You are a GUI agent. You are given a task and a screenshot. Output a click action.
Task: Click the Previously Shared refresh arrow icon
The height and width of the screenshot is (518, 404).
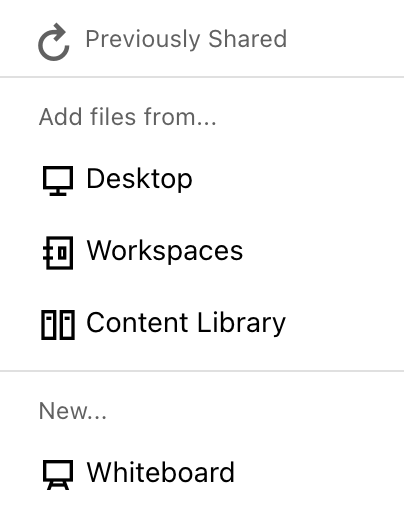[54, 42]
